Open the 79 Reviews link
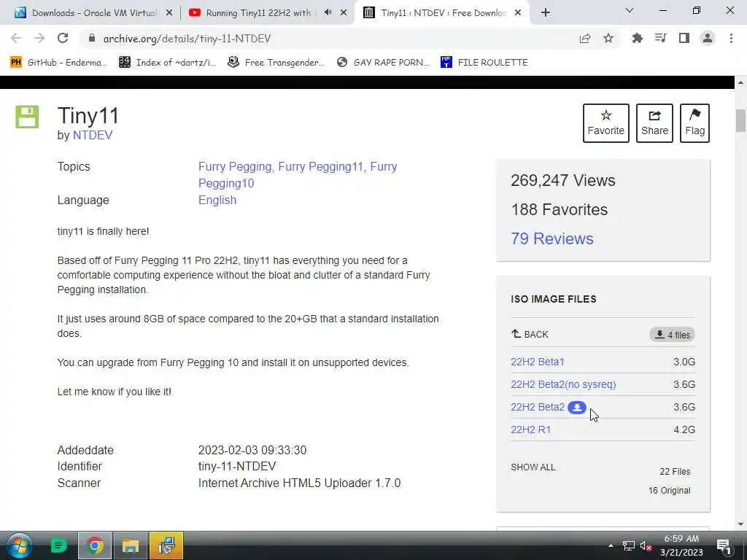Image resolution: width=747 pixels, height=560 pixels. click(x=552, y=238)
